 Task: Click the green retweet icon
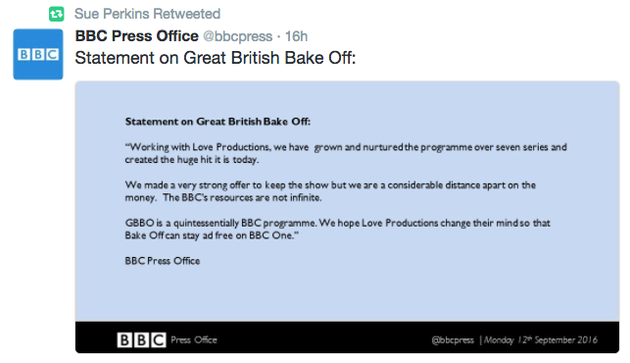57,14
